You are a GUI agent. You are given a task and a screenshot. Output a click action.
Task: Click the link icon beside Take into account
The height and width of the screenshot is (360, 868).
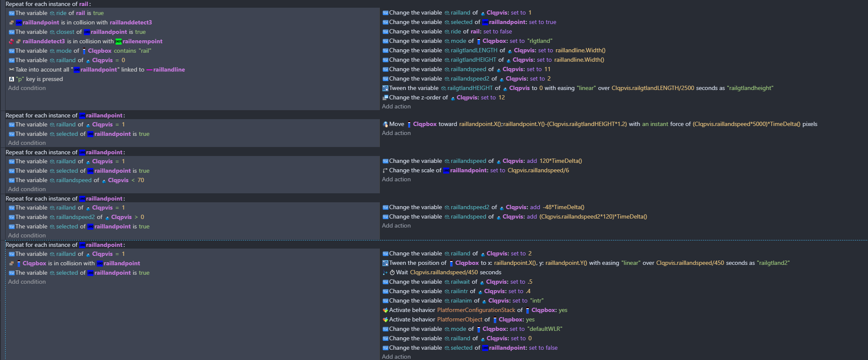pyautogui.click(x=12, y=70)
